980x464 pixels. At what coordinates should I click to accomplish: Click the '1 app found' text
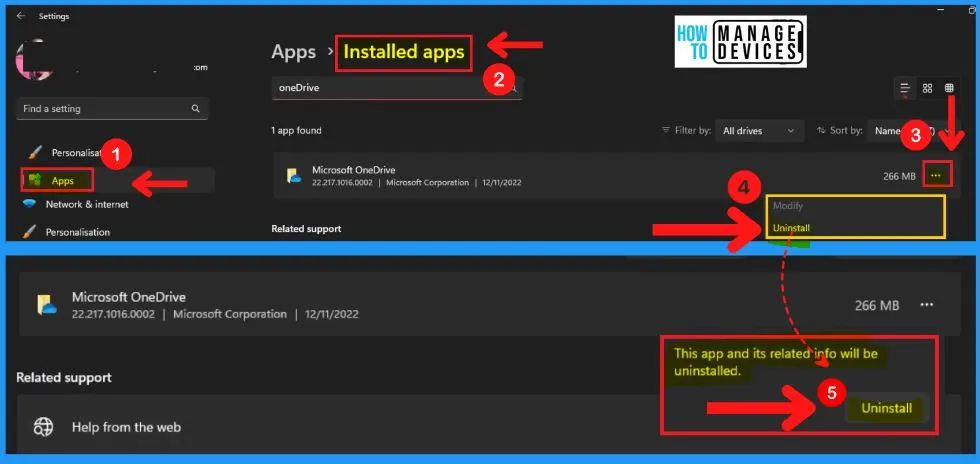296,131
